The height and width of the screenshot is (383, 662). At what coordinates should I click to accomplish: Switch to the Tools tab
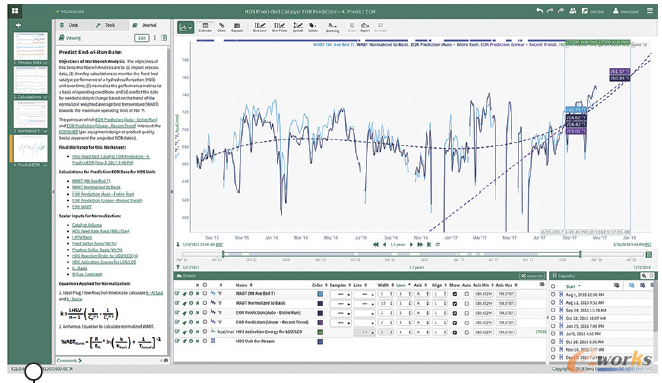point(110,25)
